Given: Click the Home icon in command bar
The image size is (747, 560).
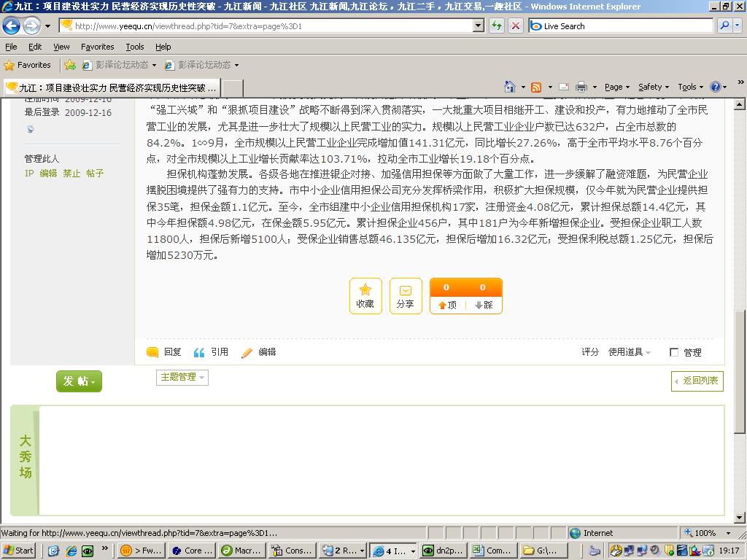Looking at the screenshot, I should (510, 87).
